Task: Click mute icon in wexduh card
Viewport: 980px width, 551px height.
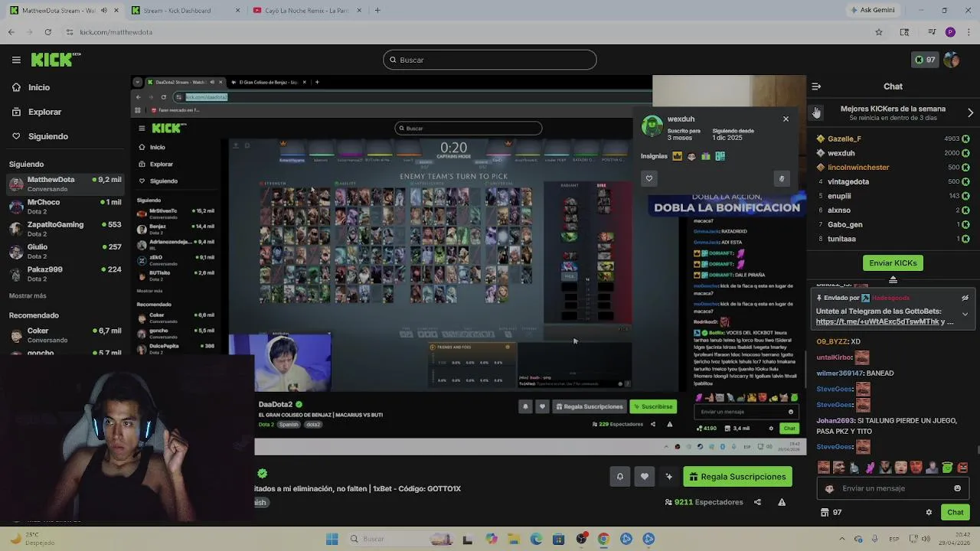Action: [x=782, y=178]
